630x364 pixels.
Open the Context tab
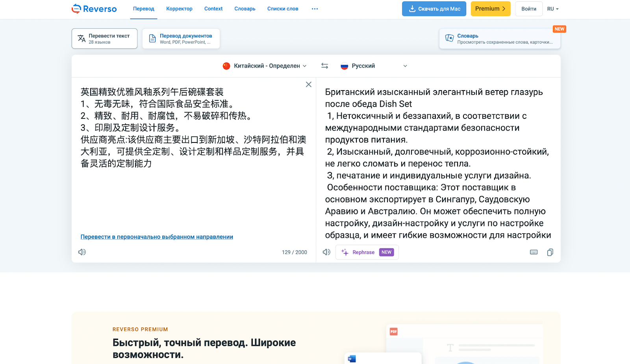click(213, 9)
